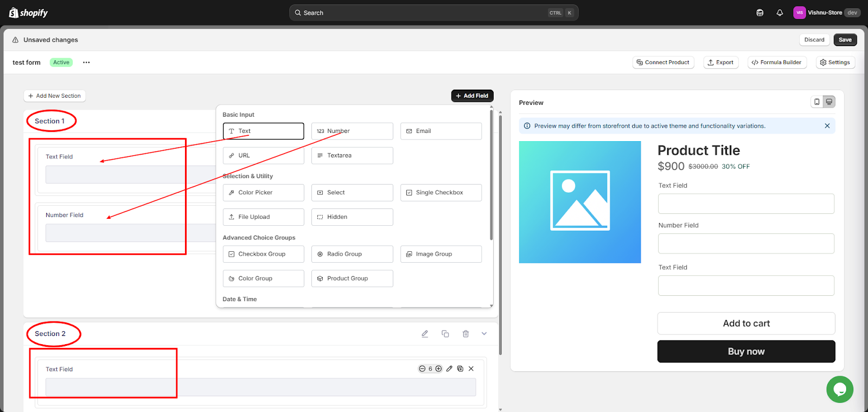Screen dimensions: 868x412
Task: Click the Section 2 edit pencil icon
Action: click(425, 334)
